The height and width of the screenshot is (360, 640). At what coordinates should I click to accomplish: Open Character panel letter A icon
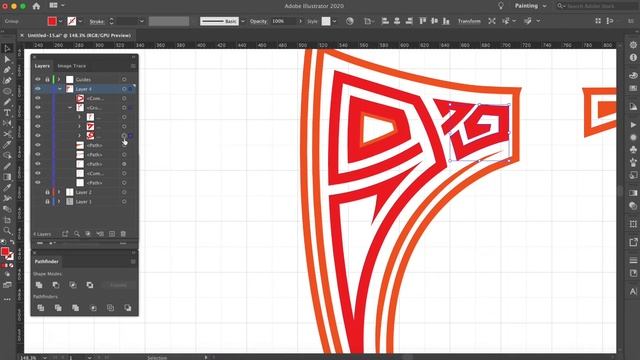[633, 291]
